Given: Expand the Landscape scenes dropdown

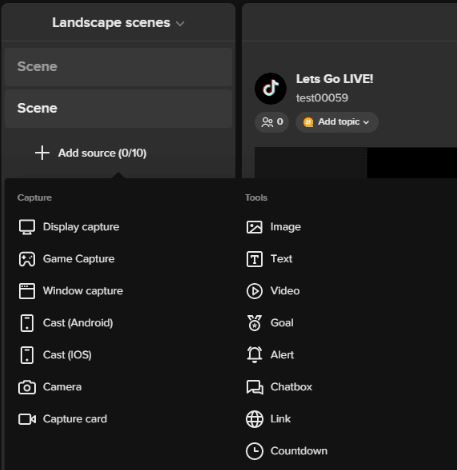Looking at the screenshot, I should (x=118, y=23).
